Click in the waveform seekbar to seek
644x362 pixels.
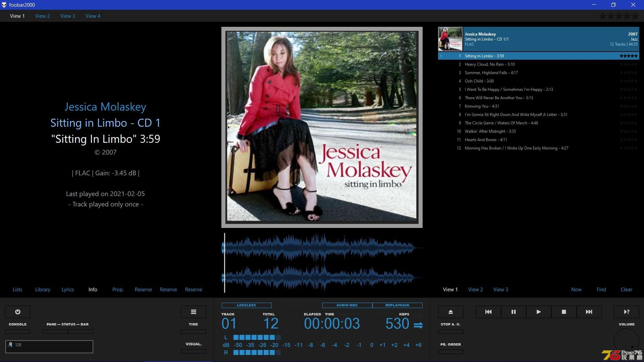coord(322,262)
